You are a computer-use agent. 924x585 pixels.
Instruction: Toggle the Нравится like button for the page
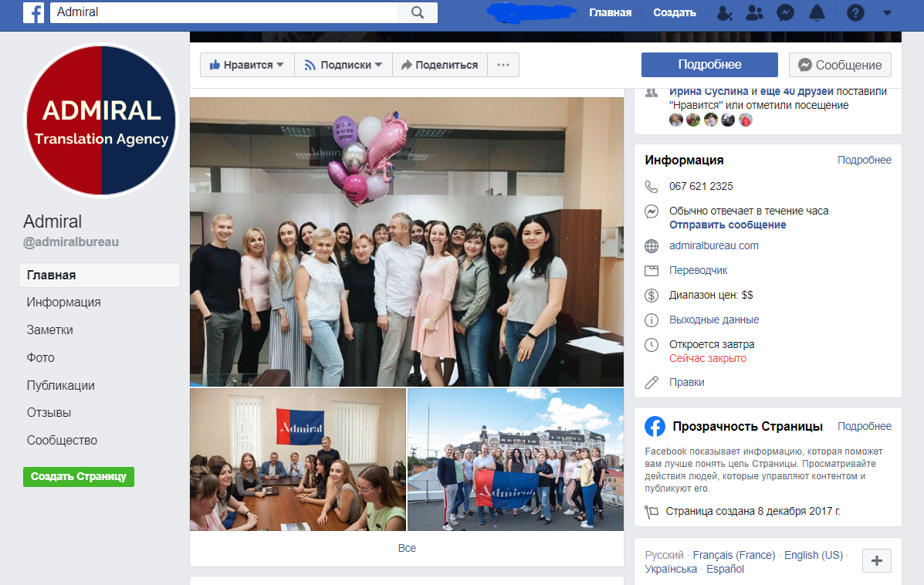coord(242,65)
